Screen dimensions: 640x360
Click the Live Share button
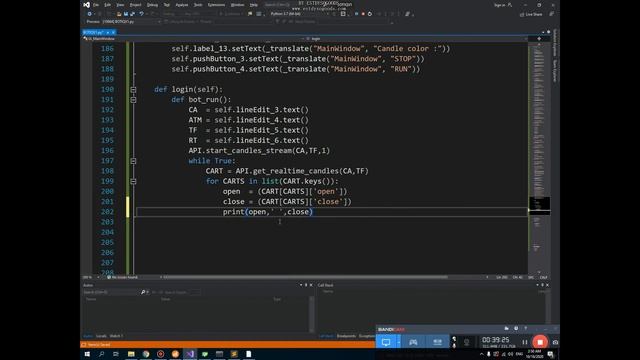point(531,14)
